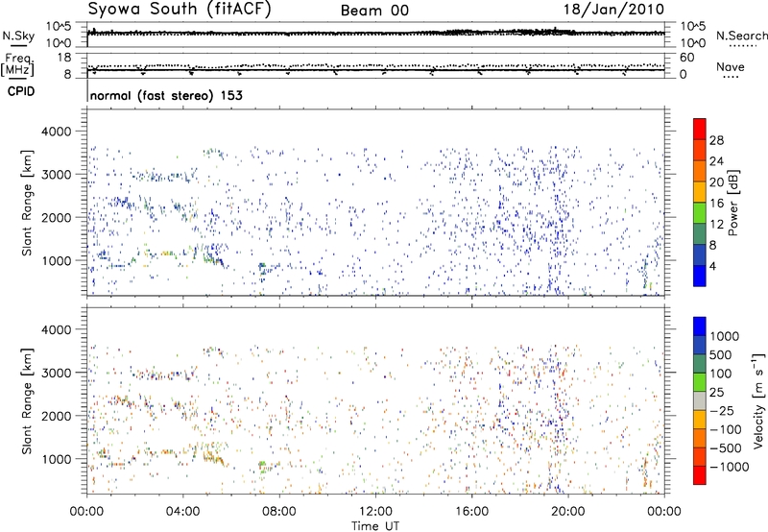Click the '08:00' time tick label

pyautogui.click(x=279, y=512)
